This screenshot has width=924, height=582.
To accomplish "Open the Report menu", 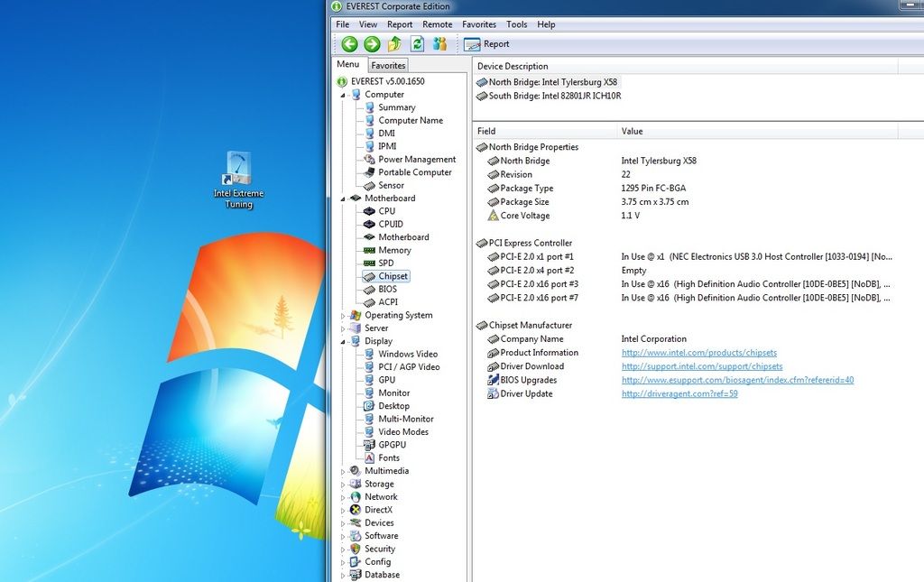I will point(400,24).
